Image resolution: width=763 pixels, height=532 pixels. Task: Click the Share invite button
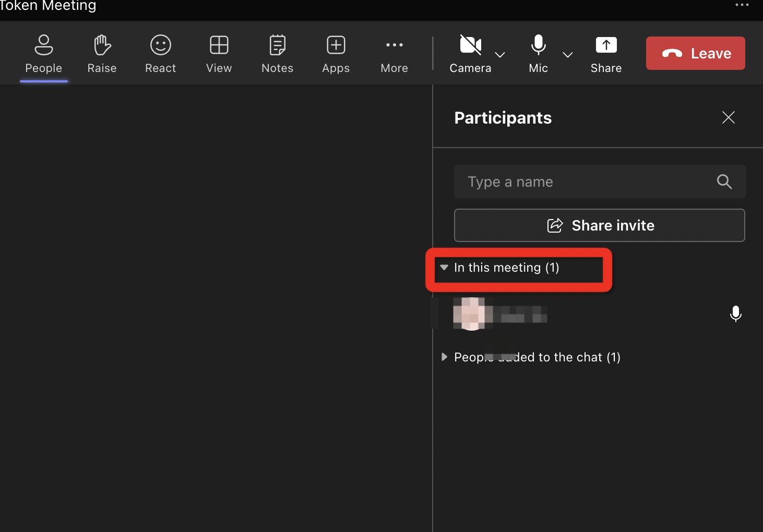(599, 225)
